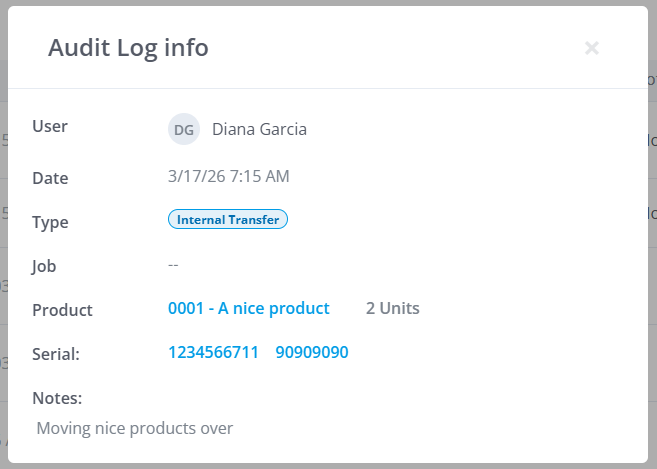Click the Product field label
Image resolution: width=657 pixels, height=469 pixels.
62,310
